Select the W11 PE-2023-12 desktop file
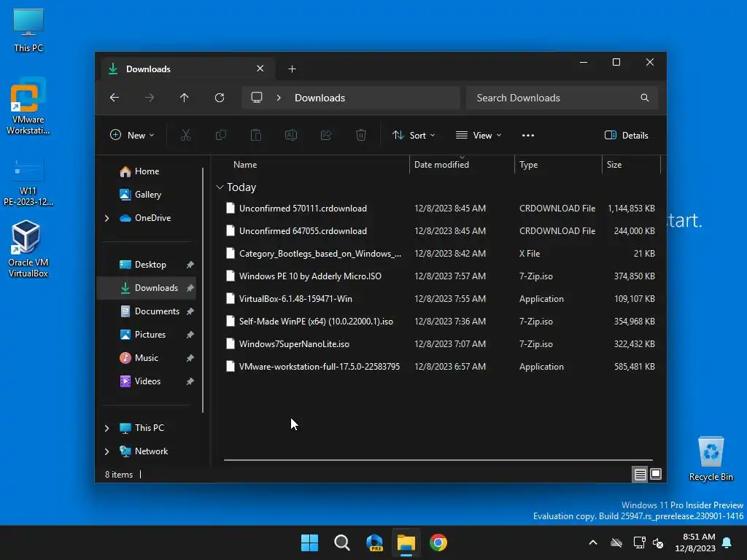747x560 pixels. pyautogui.click(x=28, y=182)
